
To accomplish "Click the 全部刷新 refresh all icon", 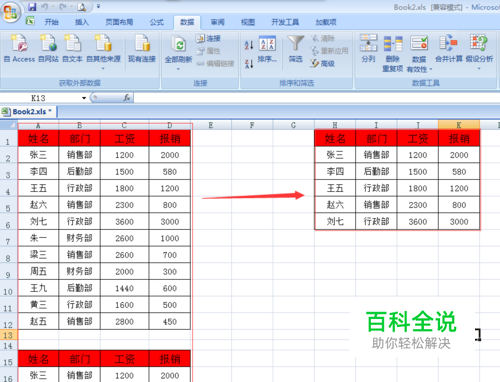I will (x=179, y=45).
